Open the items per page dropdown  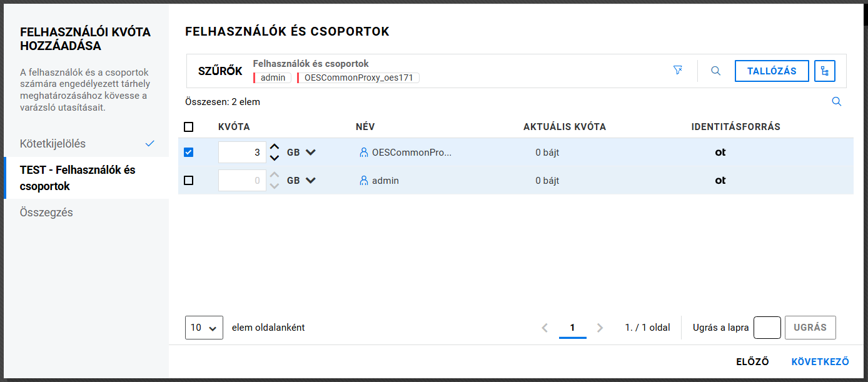coord(204,328)
